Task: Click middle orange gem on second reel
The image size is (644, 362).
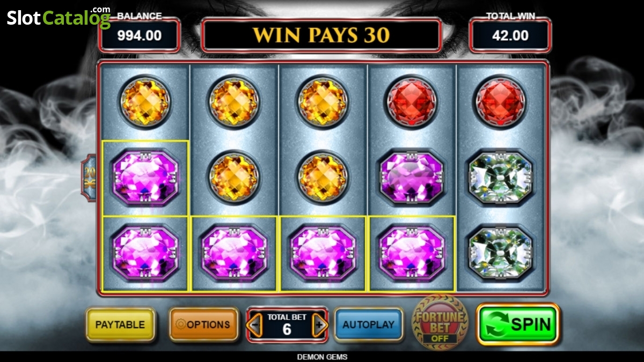Action: (x=233, y=177)
